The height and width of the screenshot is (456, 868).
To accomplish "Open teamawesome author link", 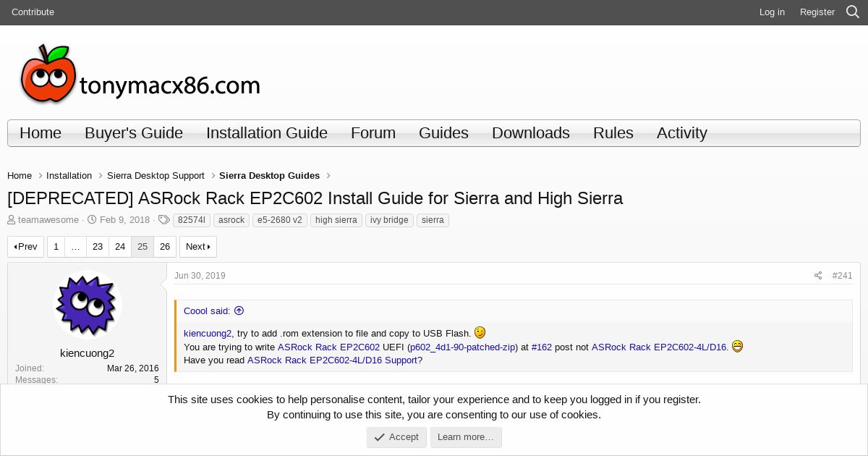I will [x=48, y=220].
